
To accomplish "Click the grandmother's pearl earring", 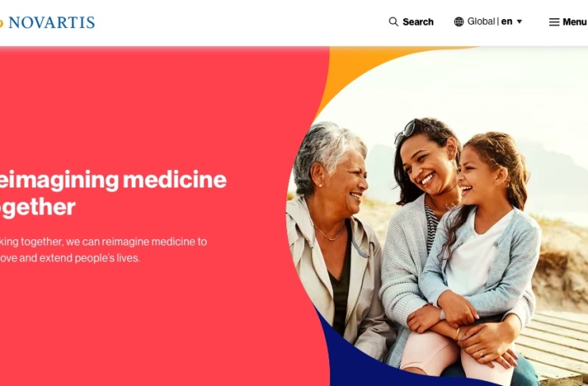I will (x=321, y=186).
